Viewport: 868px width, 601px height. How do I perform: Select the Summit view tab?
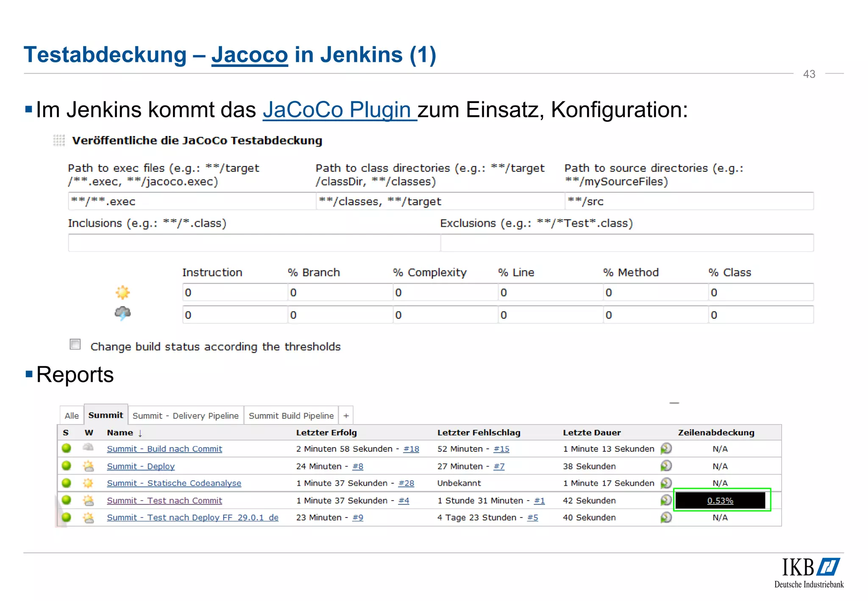pyautogui.click(x=106, y=415)
